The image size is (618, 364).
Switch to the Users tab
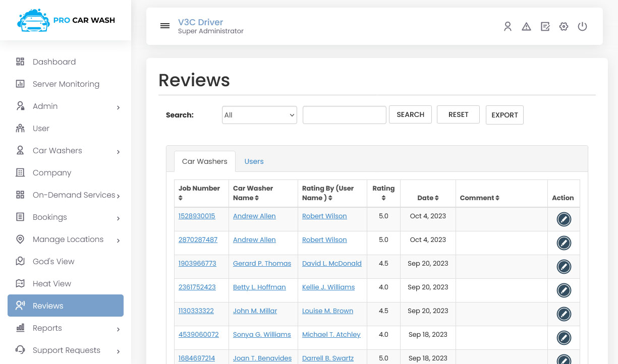click(x=254, y=161)
